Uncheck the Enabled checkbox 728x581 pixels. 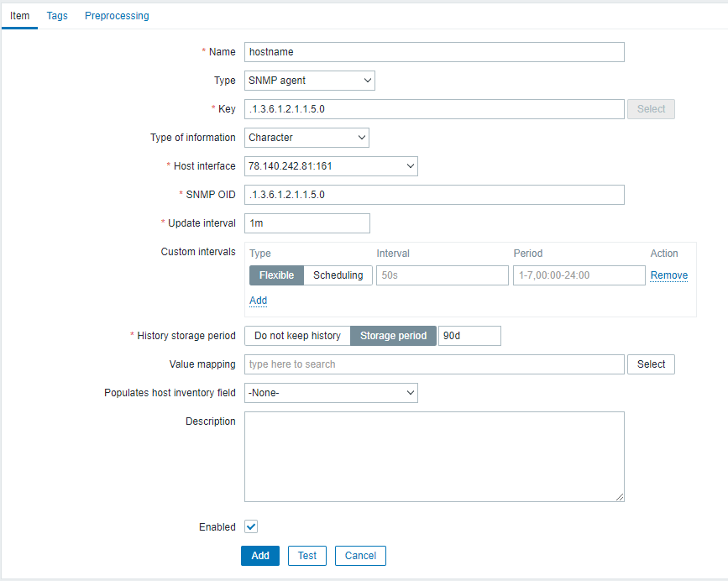pyautogui.click(x=250, y=526)
